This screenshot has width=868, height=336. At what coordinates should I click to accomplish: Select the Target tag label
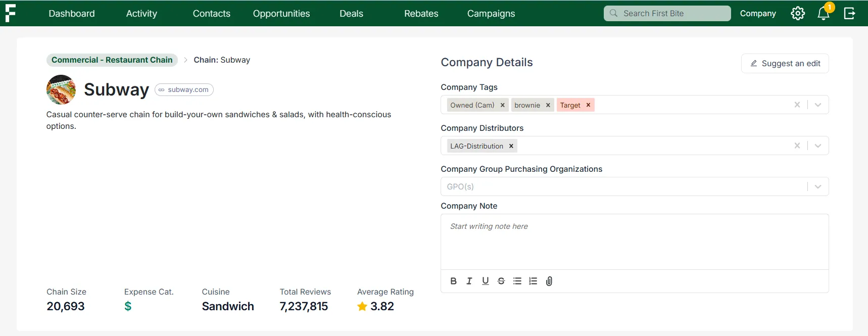click(570, 105)
